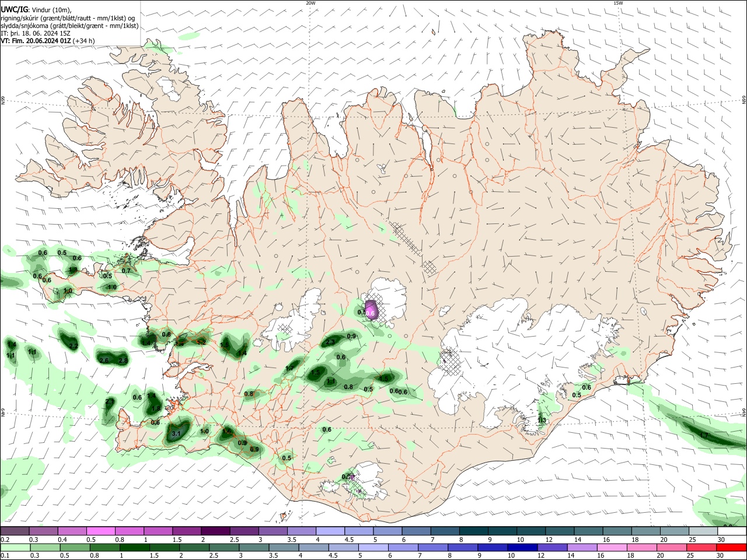Viewport: 747px width, 560px height.
Task: Select the dark teal swatch labeled 8 in upper row
Action: point(473,531)
